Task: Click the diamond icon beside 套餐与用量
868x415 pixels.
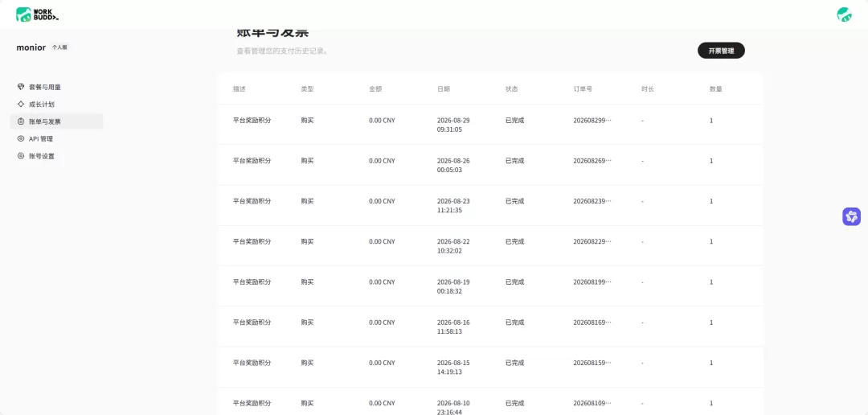Action: click(21, 87)
